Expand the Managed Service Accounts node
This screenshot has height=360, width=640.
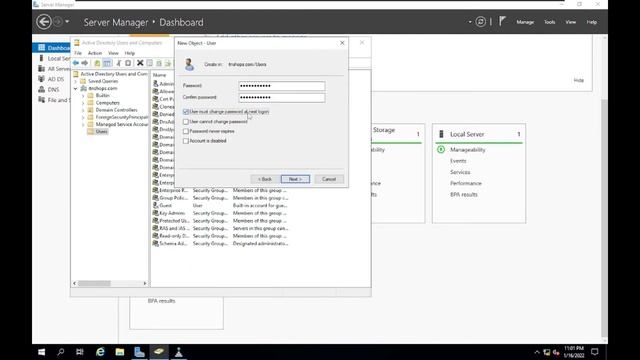(83, 124)
